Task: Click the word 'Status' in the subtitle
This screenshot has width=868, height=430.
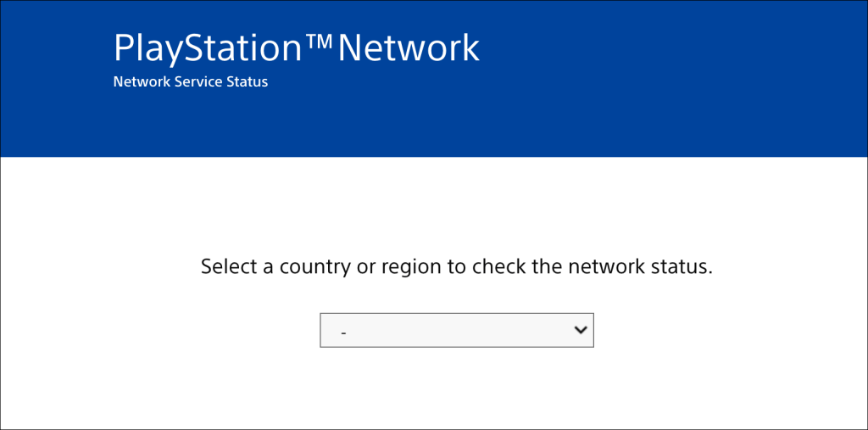Action: click(248, 82)
